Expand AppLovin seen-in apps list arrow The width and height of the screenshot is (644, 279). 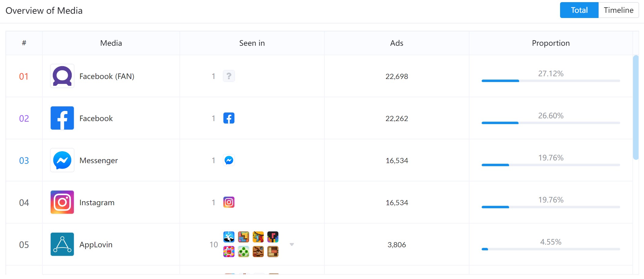click(292, 245)
